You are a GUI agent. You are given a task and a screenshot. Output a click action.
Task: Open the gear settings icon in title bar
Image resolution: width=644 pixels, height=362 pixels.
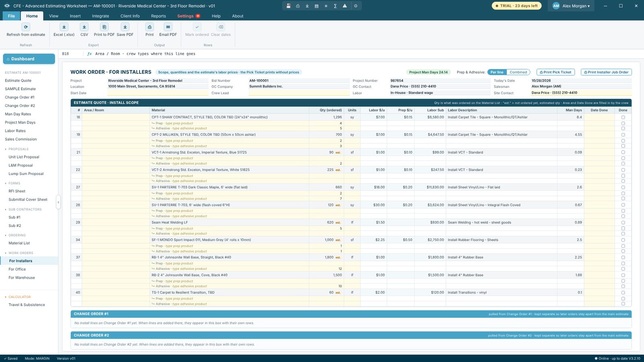[355, 6]
